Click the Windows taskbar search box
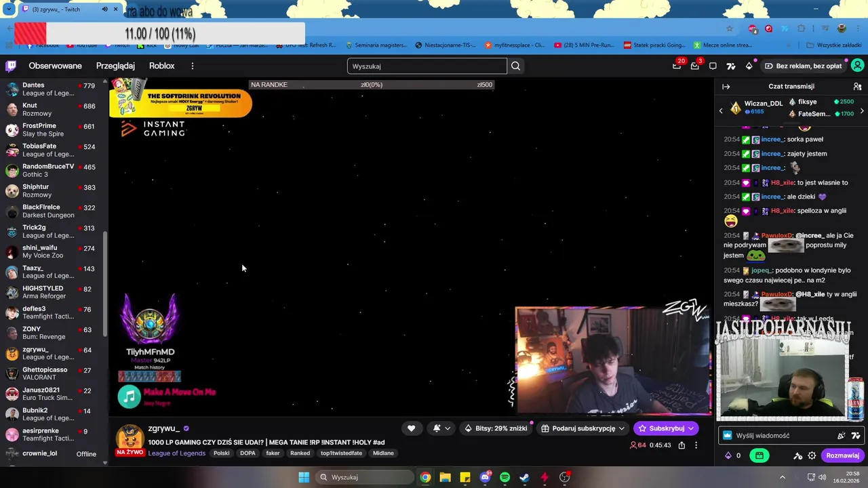The image size is (868, 488). tap(365, 477)
